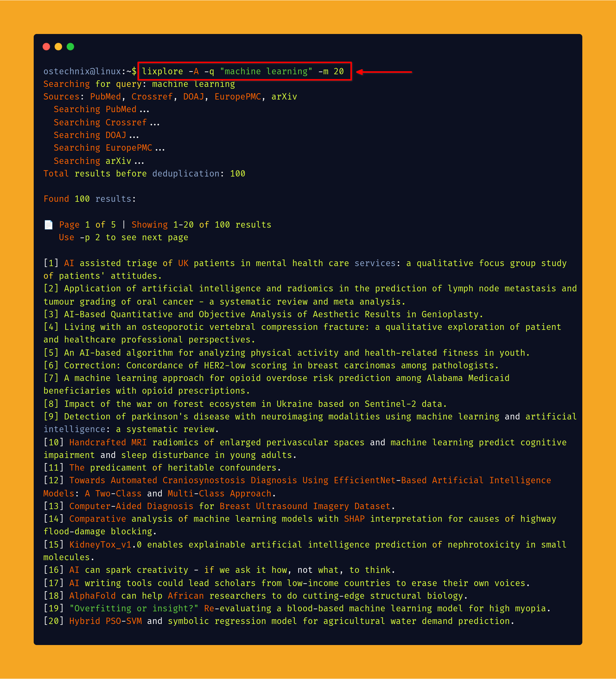
Task: Click 'Found 100 results' text
Action: point(90,199)
